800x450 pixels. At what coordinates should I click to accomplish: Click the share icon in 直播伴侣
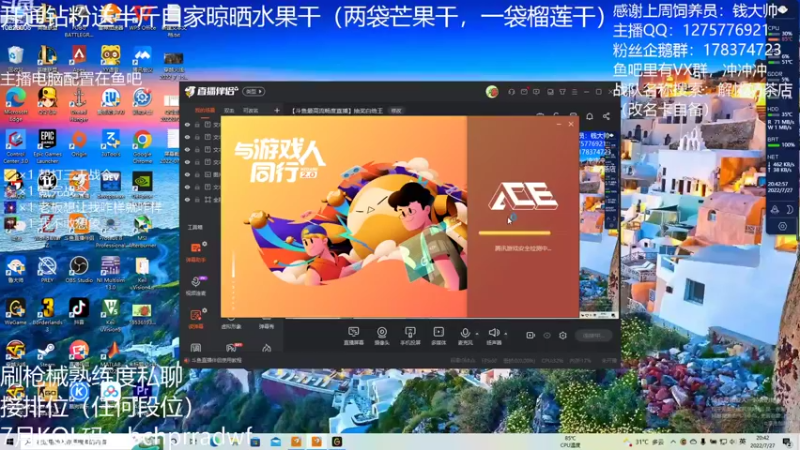(x=606, y=116)
